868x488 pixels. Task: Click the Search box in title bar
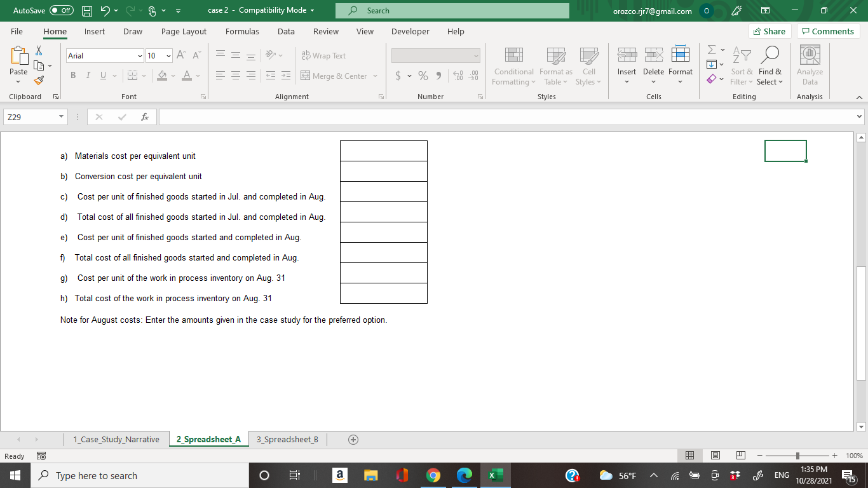[x=452, y=11]
